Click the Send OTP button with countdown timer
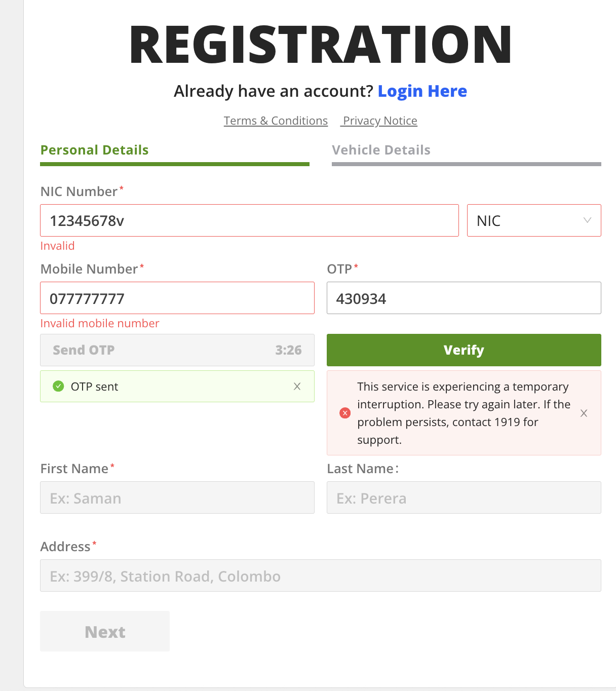 click(x=177, y=350)
